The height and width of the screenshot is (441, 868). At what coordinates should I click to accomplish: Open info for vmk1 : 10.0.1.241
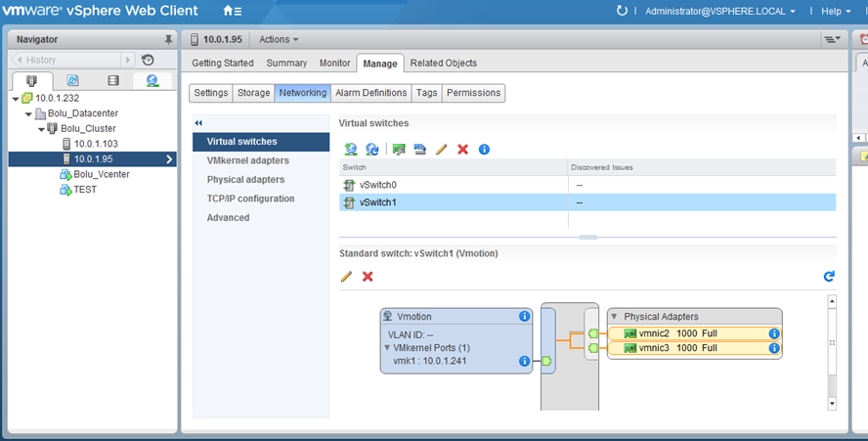coord(524,361)
